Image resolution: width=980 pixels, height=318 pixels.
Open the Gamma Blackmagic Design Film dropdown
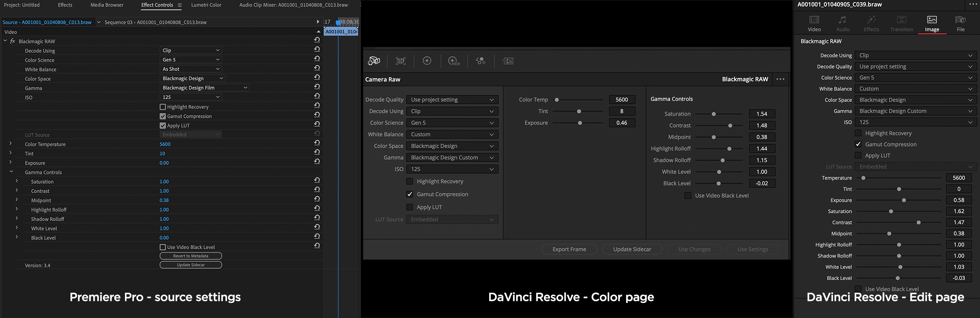coord(205,88)
